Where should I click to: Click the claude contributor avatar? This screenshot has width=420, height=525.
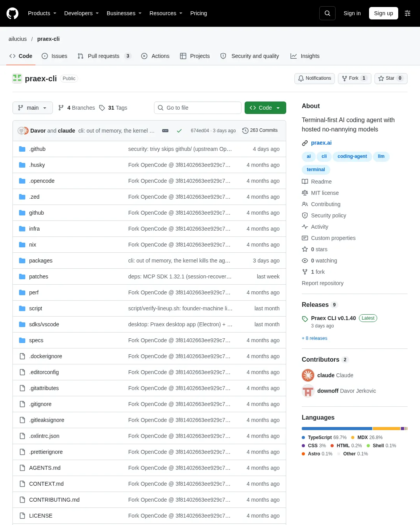coord(308,375)
